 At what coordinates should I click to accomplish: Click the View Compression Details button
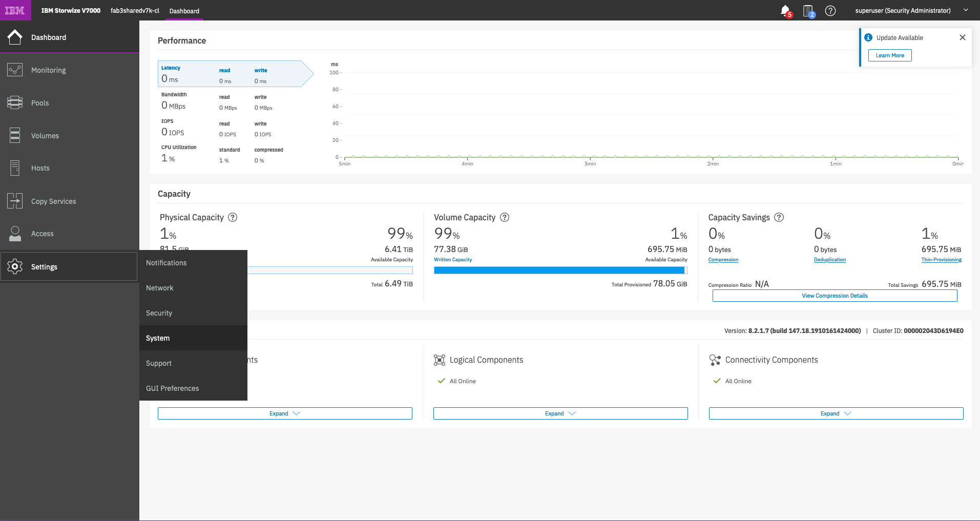click(x=835, y=296)
